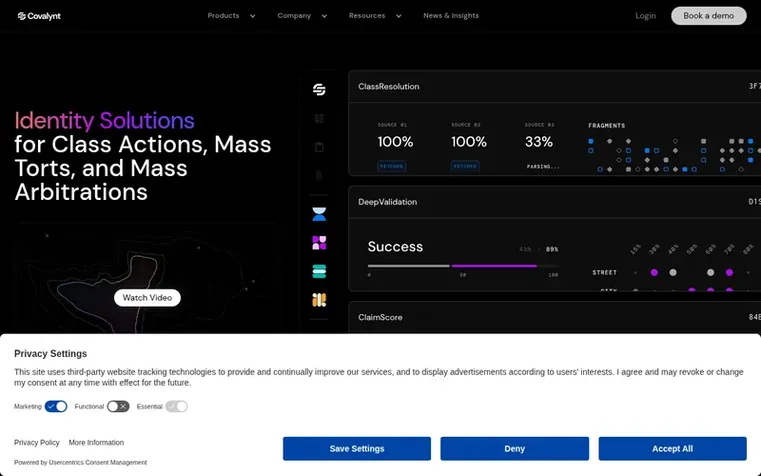The width and height of the screenshot is (761, 476).
Task: Open the Privacy Policy link
Action: [37, 443]
